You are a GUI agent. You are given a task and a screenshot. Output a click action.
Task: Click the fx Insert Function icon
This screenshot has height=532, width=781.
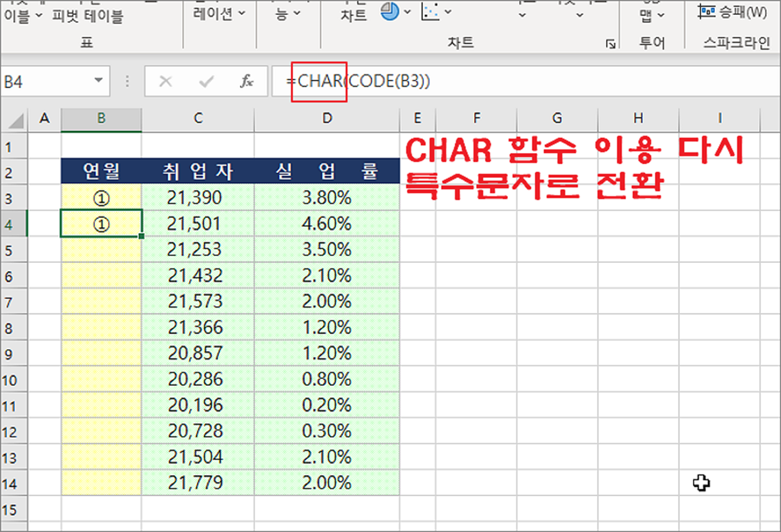[x=247, y=81]
